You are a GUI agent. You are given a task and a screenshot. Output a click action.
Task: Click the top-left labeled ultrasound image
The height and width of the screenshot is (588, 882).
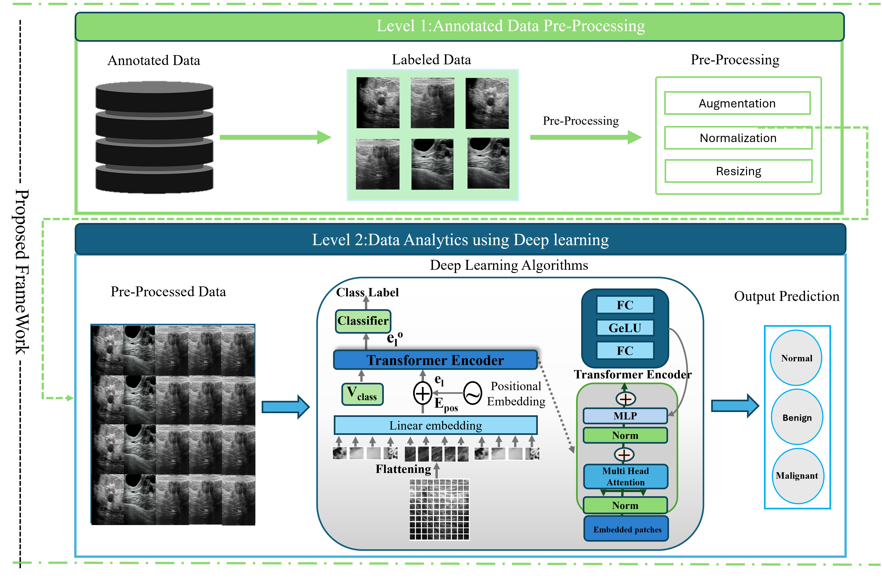[x=377, y=103]
